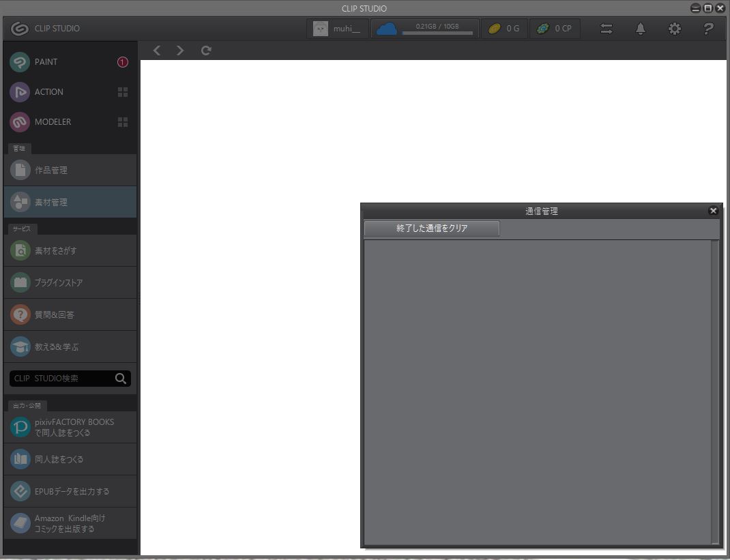
Task: Open settings with the gear icon
Action: [674, 29]
